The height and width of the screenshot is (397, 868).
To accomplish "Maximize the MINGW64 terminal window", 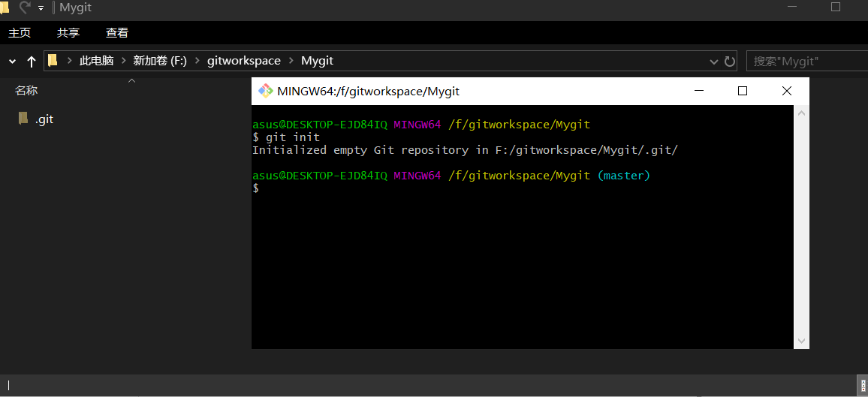I will click(743, 92).
